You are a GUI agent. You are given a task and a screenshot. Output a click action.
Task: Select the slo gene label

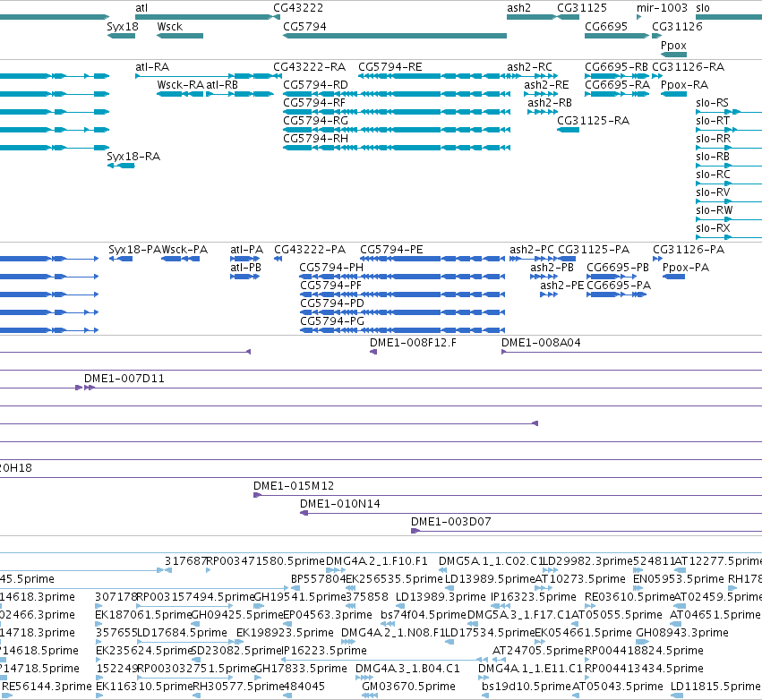[x=703, y=8]
